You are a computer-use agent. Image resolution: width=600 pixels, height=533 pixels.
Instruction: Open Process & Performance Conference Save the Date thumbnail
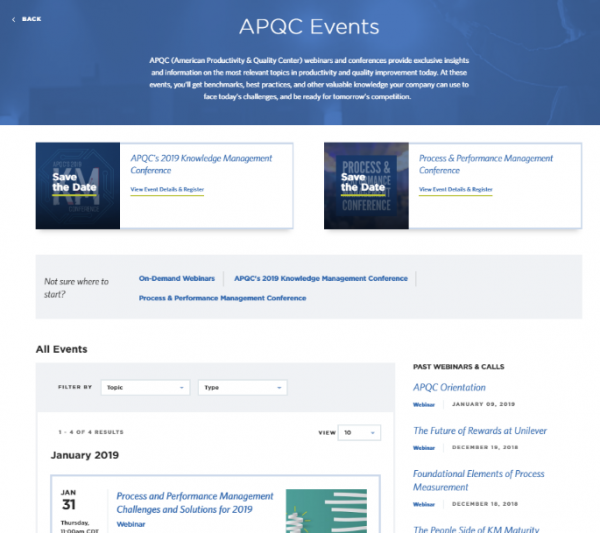click(366, 186)
